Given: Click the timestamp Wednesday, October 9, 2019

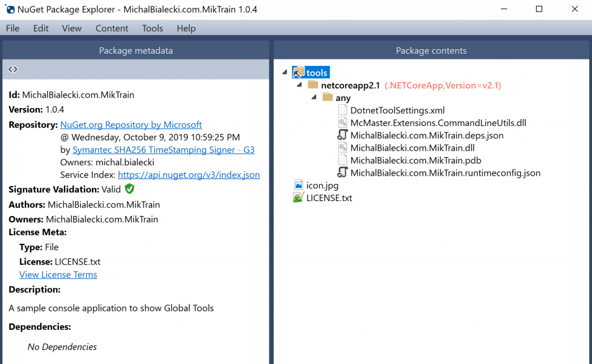Looking at the screenshot, I should pos(150,137).
